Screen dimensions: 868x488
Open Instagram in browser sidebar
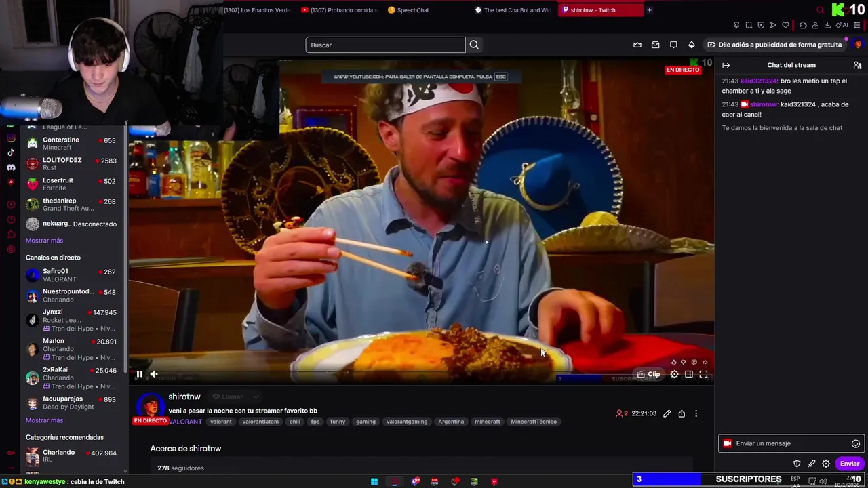[x=11, y=138]
